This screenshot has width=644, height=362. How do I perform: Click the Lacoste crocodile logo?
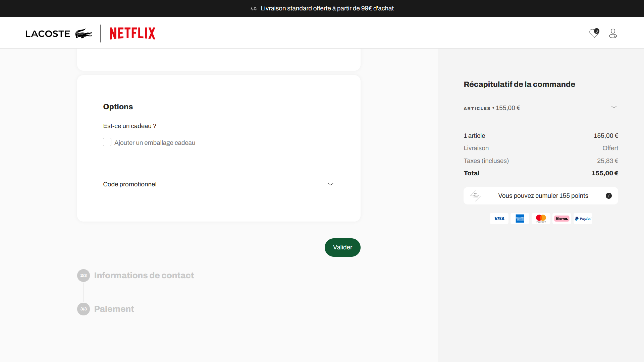tap(84, 34)
